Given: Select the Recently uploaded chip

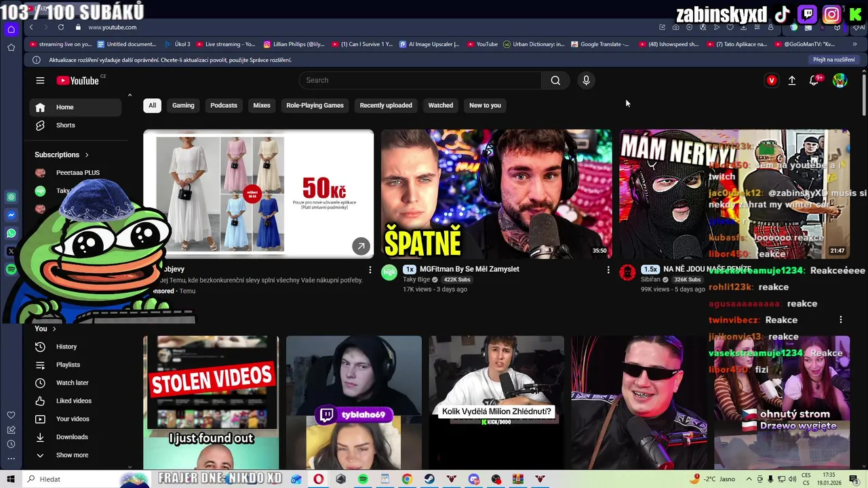Looking at the screenshot, I should coord(386,105).
